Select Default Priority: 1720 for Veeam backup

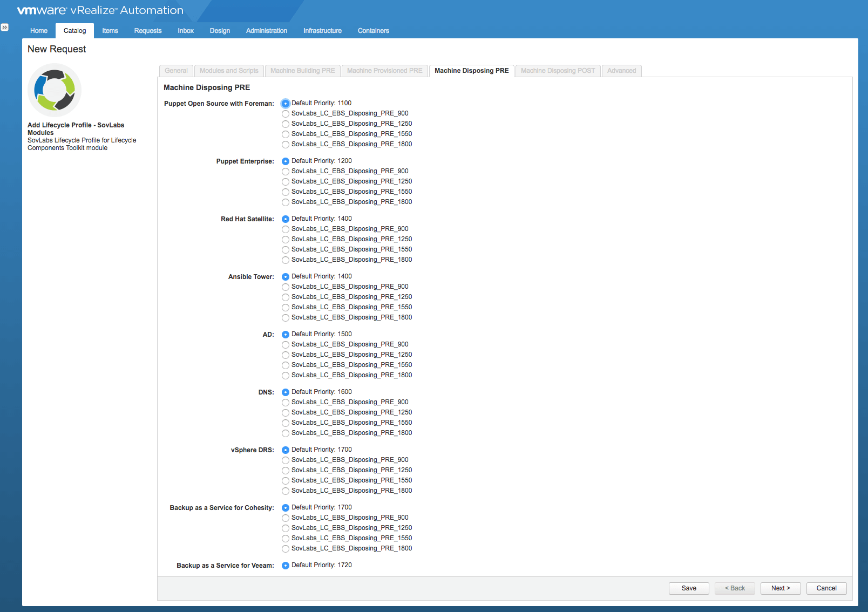pyautogui.click(x=286, y=566)
